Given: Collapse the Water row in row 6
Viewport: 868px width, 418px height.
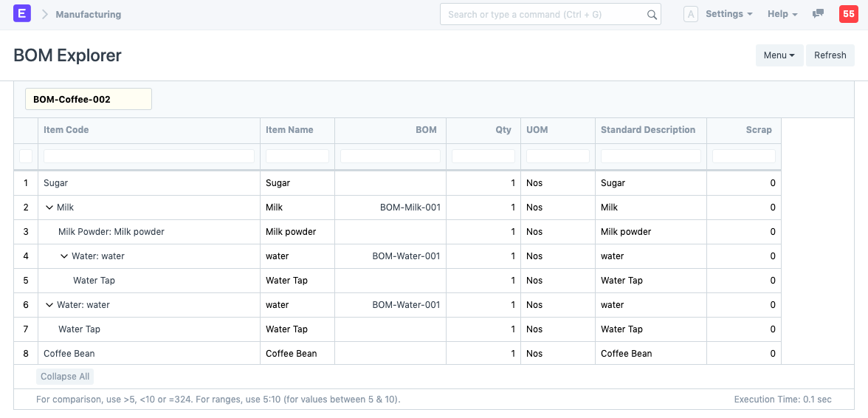Looking at the screenshot, I should tap(49, 305).
